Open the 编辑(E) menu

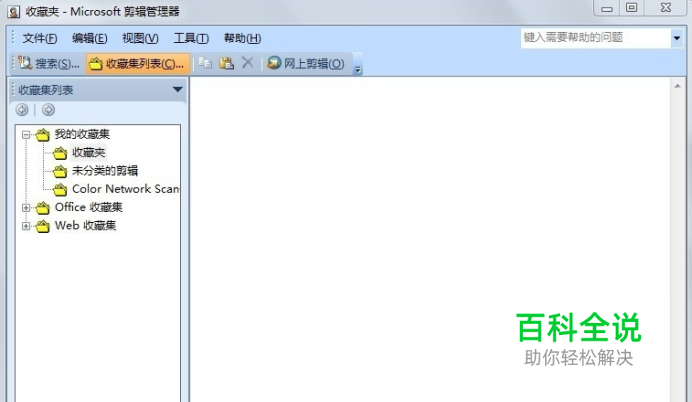[90, 38]
